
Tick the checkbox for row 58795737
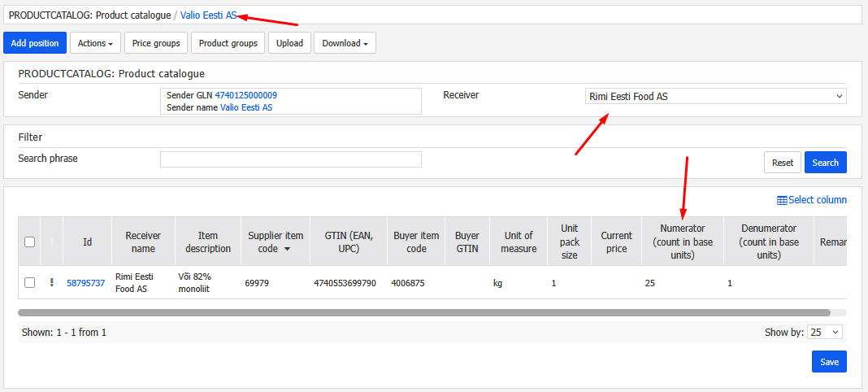coord(30,282)
